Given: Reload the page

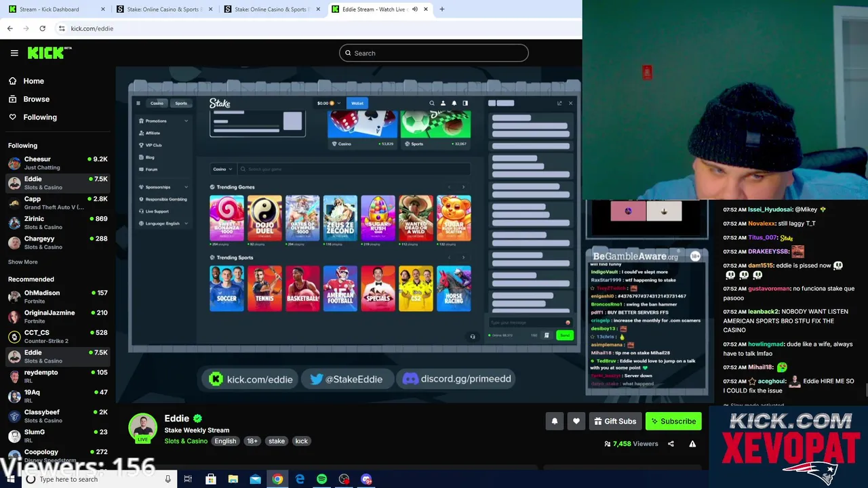Looking at the screenshot, I should (x=42, y=28).
